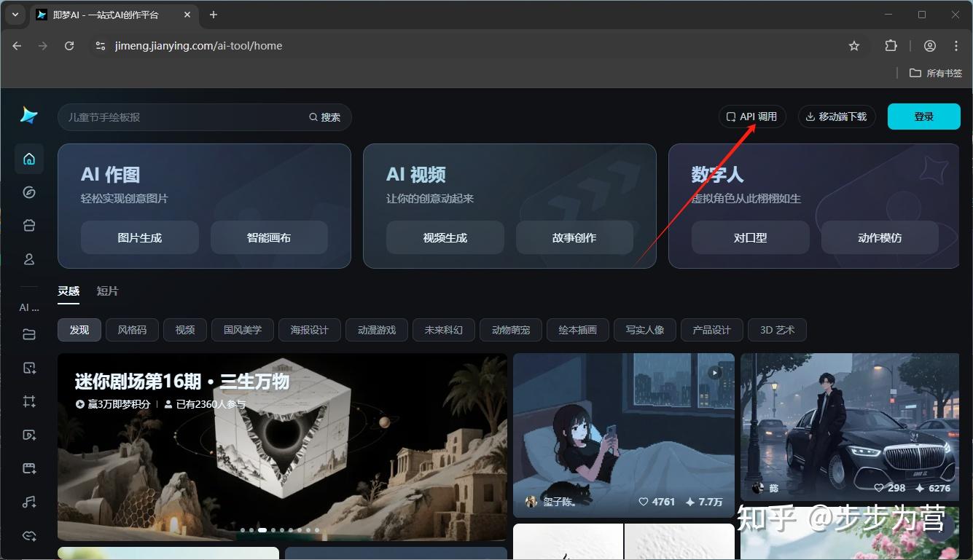Screen dimensions: 973x560
Task: Play the video on the girl-in-bed thumbnail
Action: click(715, 372)
